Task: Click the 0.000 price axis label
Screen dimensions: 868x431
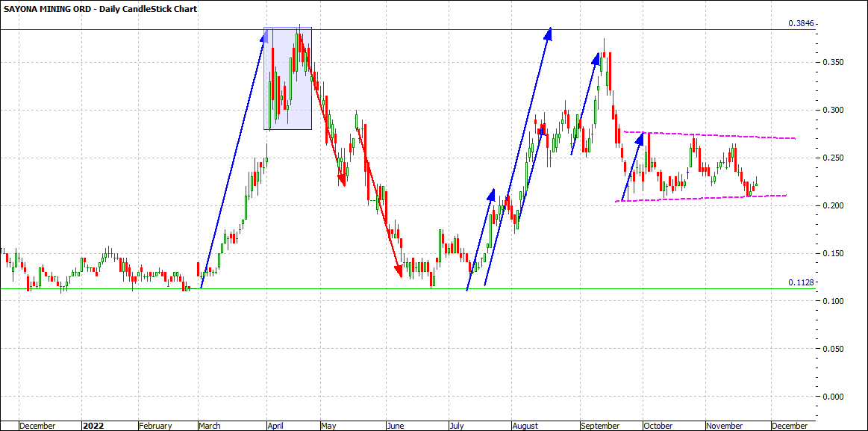Action: [x=832, y=396]
